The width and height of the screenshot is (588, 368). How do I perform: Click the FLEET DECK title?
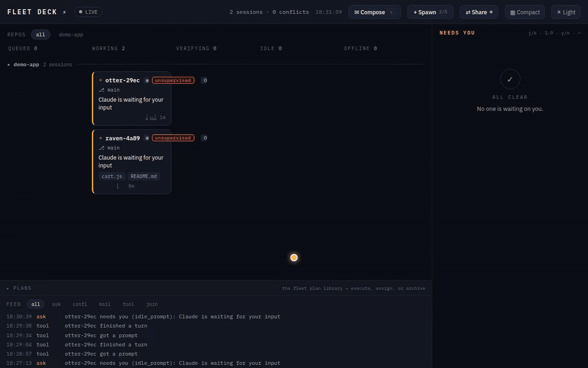point(32,12)
